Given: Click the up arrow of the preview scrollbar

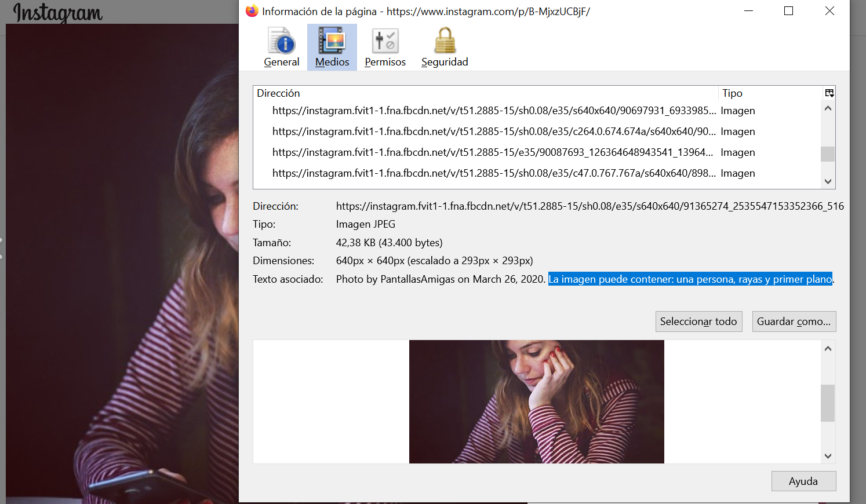Looking at the screenshot, I should tap(828, 348).
